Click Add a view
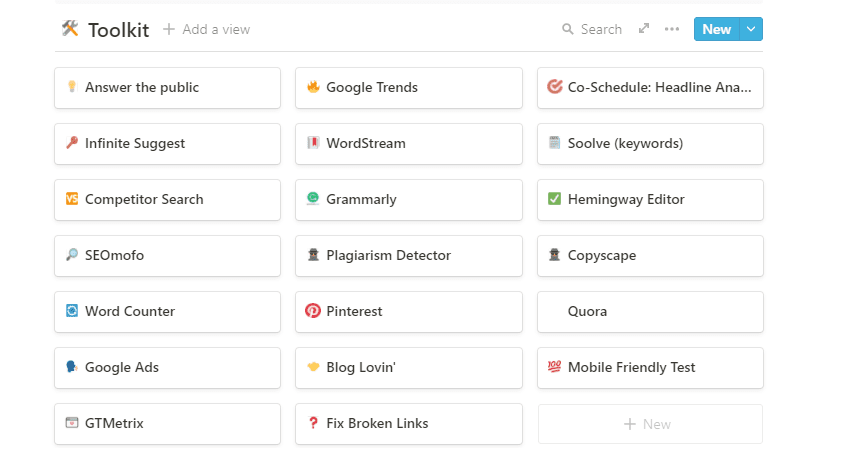The height and width of the screenshot is (469, 853). pyautogui.click(x=207, y=29)
